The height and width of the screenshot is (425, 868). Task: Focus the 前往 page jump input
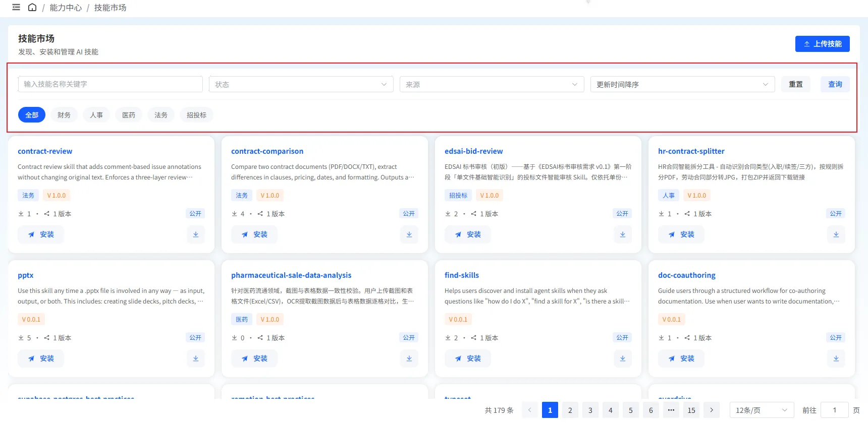pyautogui.click(x=835, y=410)
